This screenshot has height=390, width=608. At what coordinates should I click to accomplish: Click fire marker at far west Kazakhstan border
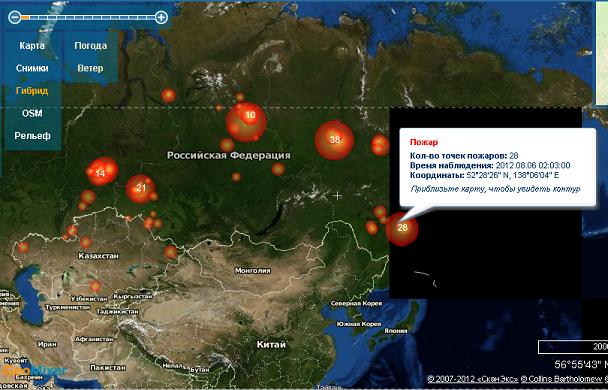tap(23, 247)
